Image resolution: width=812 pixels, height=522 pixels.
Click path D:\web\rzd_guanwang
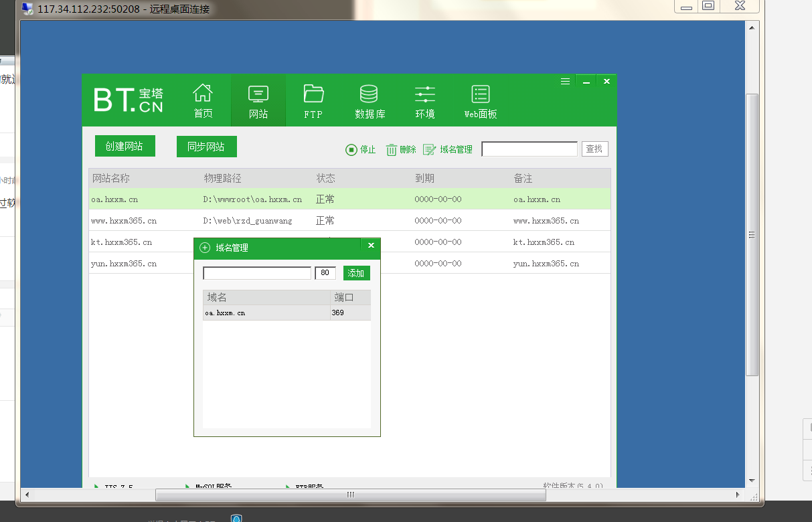pos(248,221)
